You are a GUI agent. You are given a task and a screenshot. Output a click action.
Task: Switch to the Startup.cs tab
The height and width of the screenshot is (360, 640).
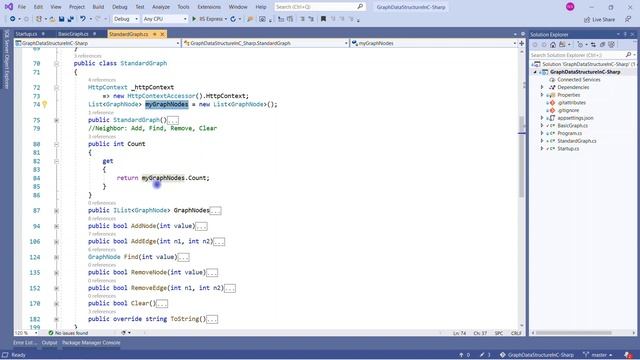tap(26, 34)
